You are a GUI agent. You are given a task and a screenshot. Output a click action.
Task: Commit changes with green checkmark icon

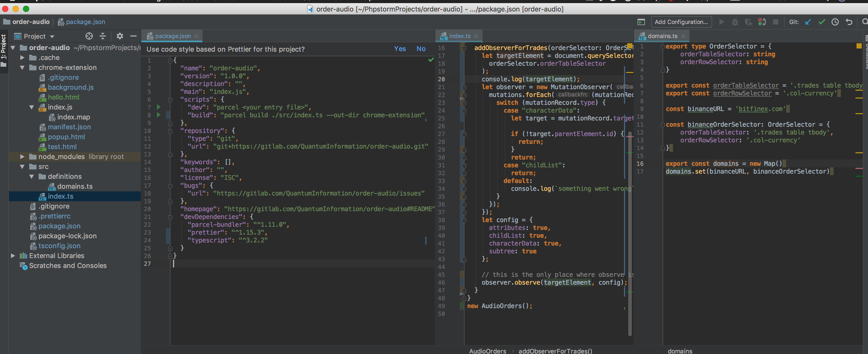822,22
